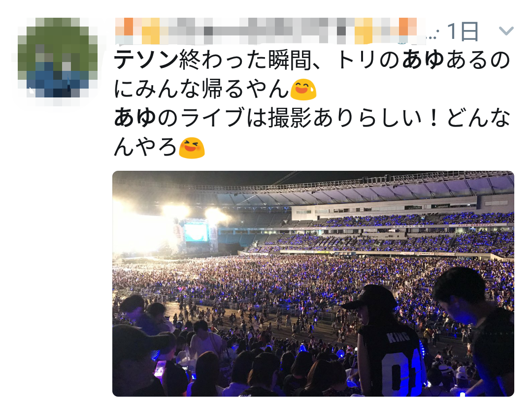Click the stage screen in the photo
This screenshot has width=532, height=408.
tap(196, 230)
